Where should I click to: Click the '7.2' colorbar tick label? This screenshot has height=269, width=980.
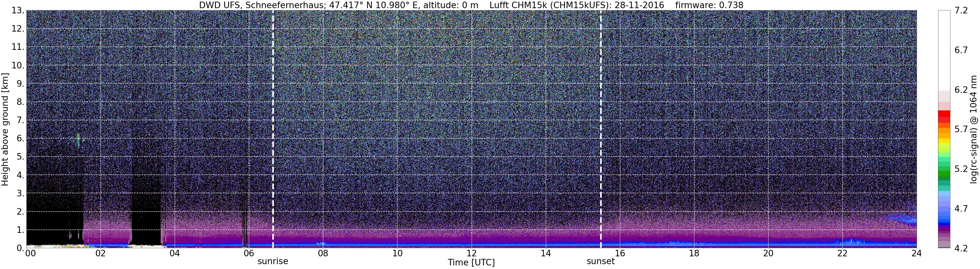point(961,11)
